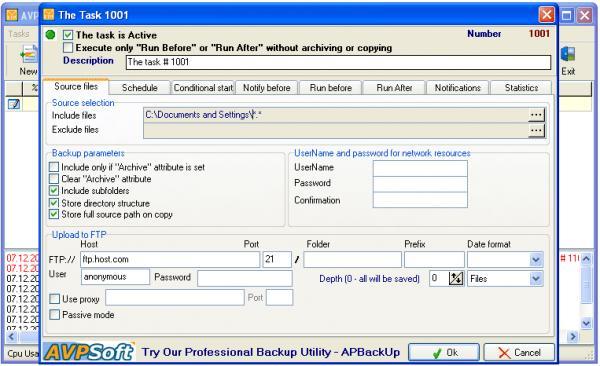Image resolution: width=600 pixels, height=366 pixels.
Task: Maximize the AVP main window
Action: [x=567, y=15]
